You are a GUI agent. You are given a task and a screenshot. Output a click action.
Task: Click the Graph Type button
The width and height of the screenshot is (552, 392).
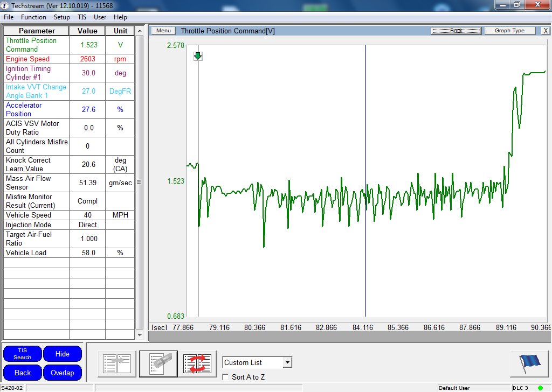(509, 31)
